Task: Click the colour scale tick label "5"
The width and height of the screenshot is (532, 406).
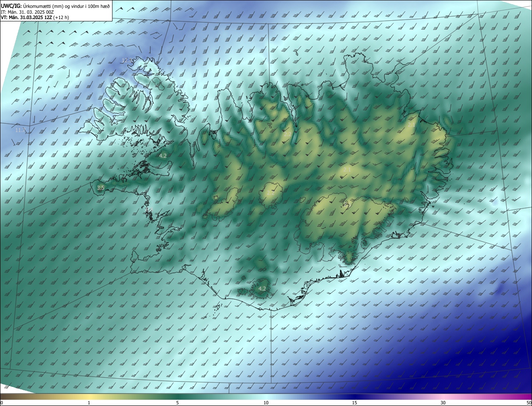Action: [177, 403]
